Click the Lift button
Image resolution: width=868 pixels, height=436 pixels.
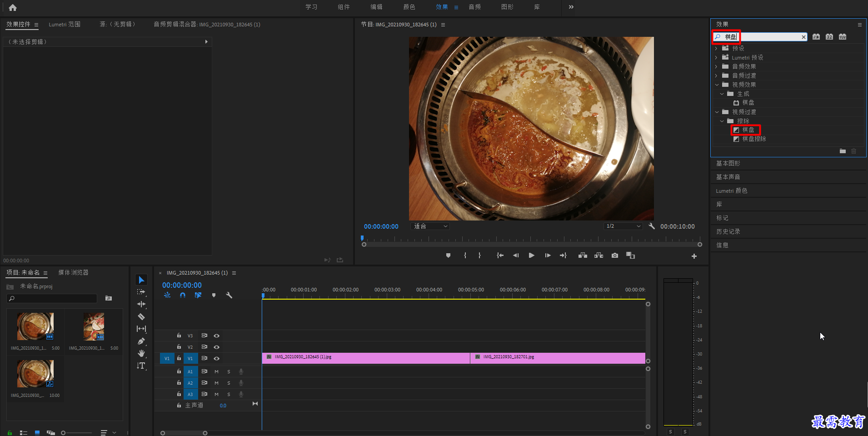[x=583, y=256]
